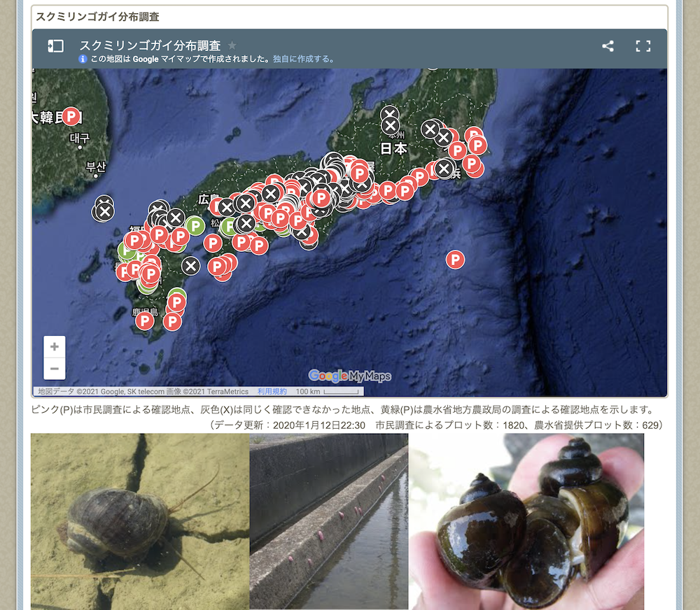The width and height of the screenshot is (700, 610).
Task: Open the 独自に作成する link
Action: [303, 59]
